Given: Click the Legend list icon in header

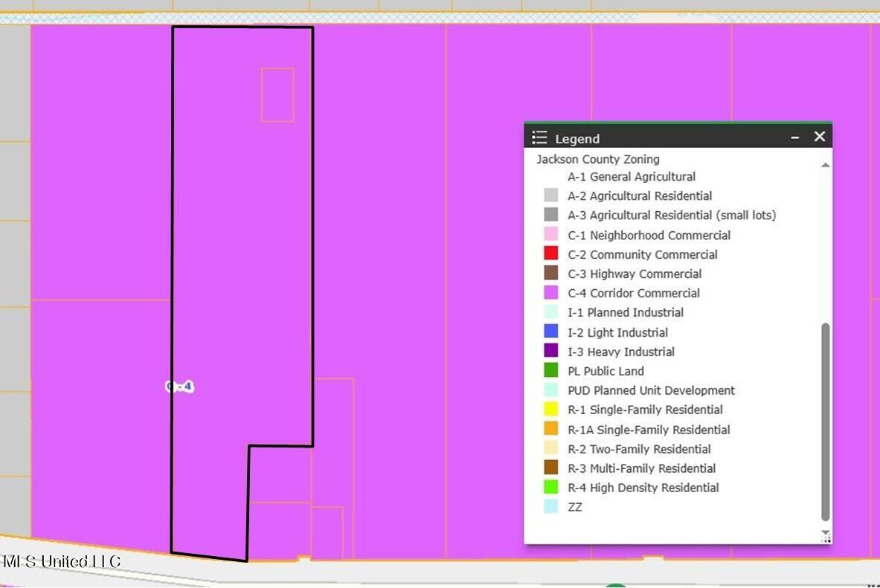Looking at the screenshot, I should [539, 138].
